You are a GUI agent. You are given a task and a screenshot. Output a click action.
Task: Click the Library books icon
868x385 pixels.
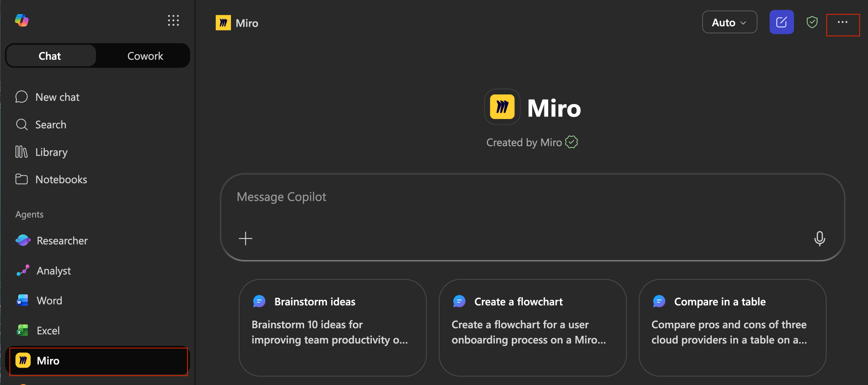click(x=22, y=152)
